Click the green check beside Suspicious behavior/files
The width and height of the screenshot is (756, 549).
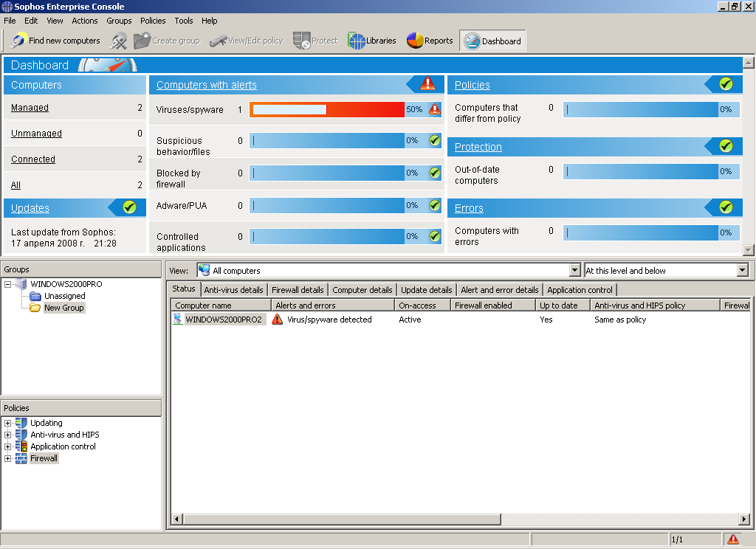[434, 140]
